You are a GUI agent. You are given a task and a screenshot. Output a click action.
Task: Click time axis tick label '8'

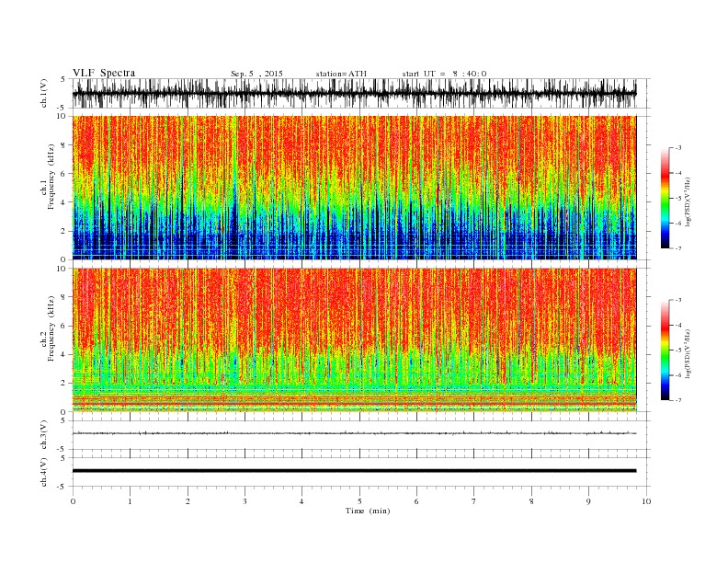coord(531,501)
